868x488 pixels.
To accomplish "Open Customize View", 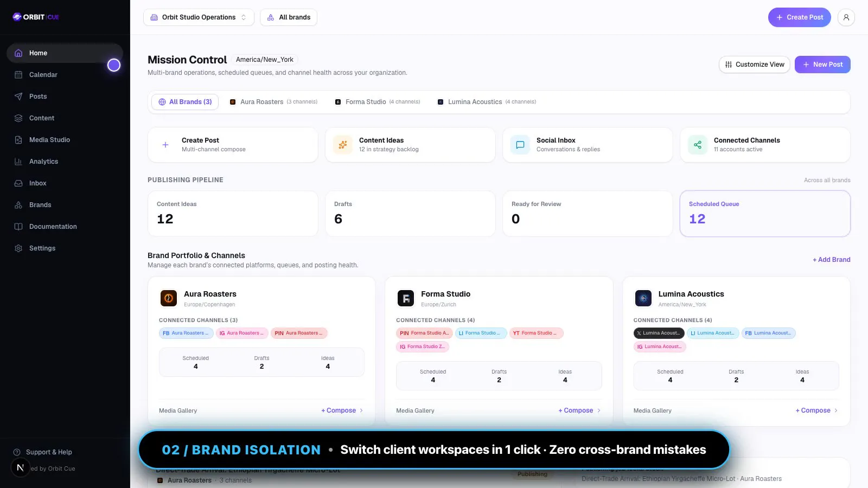I will click(755, 65).
